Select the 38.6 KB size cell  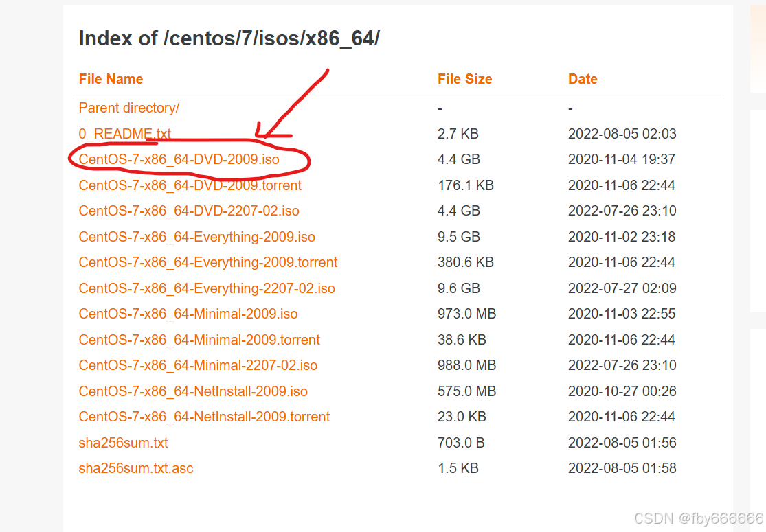tap(462, 340)
